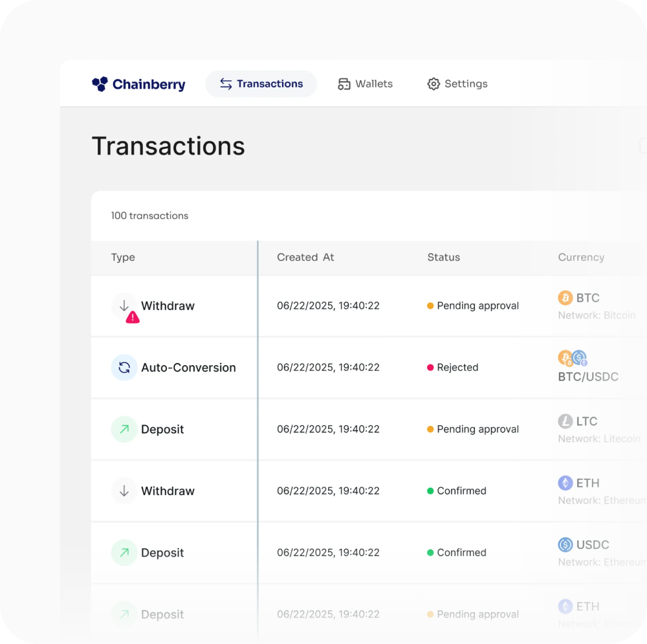Switch to the Wallets tab
Viewport: 647px width, 644px height.
pos(366,84)
